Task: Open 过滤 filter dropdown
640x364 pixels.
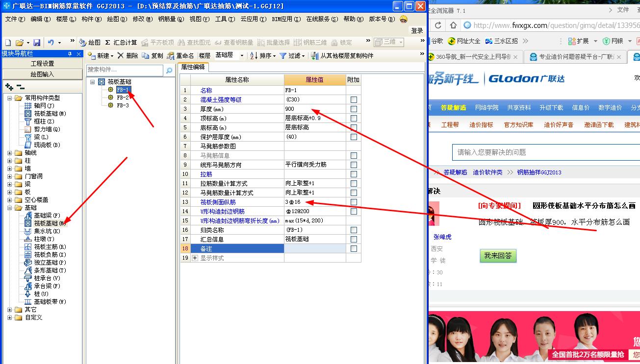Action: click(x=292, y=56)
